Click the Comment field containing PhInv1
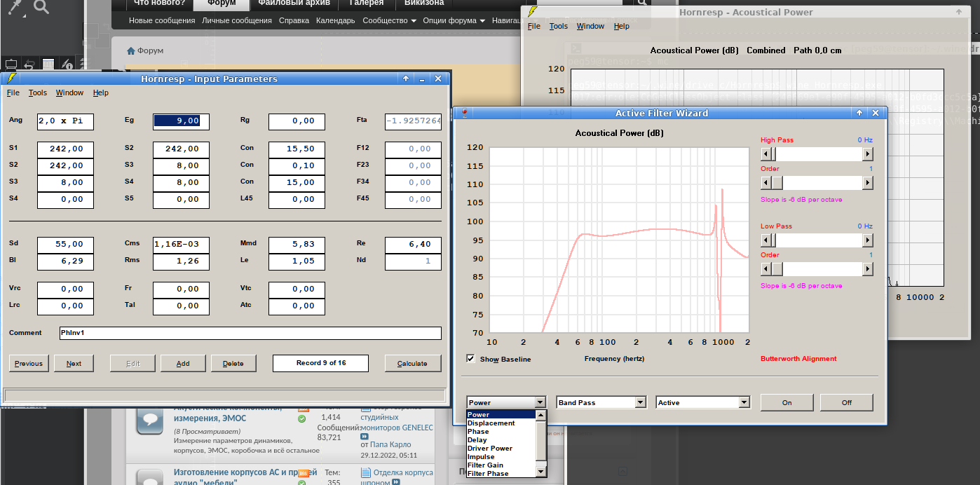The width and height of the screenshot is (980, 485). tap(250, 333)
